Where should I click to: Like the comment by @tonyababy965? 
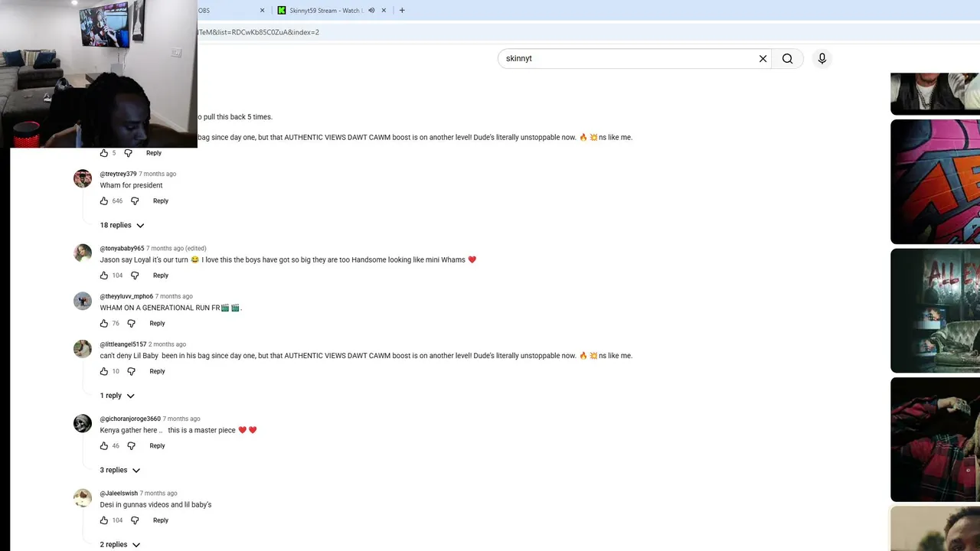click(104, 275)
